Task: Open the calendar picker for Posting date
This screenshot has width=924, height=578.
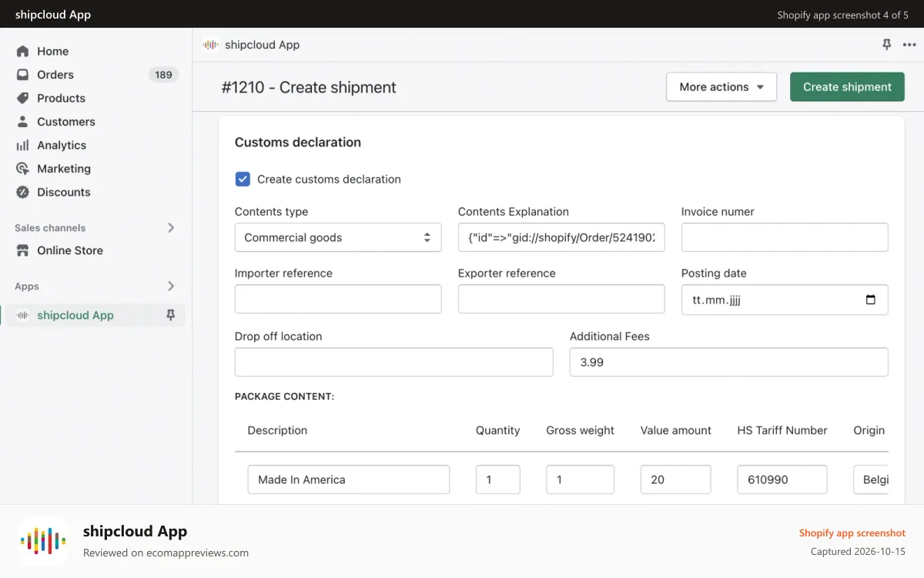Action: click(871, 300)
